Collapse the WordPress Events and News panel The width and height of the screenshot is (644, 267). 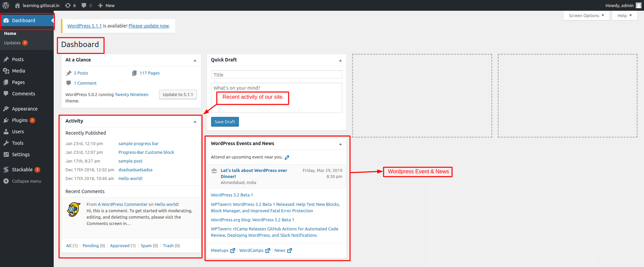[x=340, y=144]
